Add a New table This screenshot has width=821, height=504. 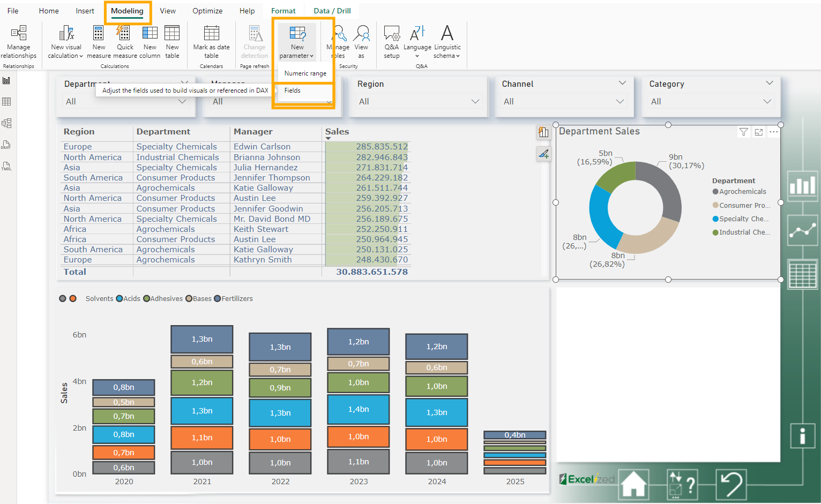[x=172, y=42]
